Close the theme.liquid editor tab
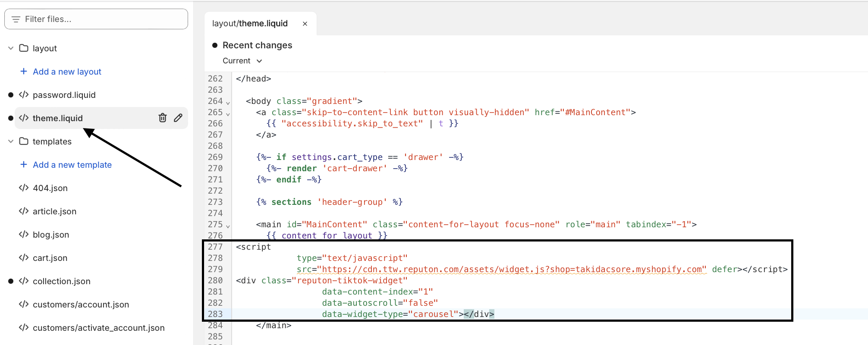The width and height of the screenshot is (868, 345). [x=305, y=24]
